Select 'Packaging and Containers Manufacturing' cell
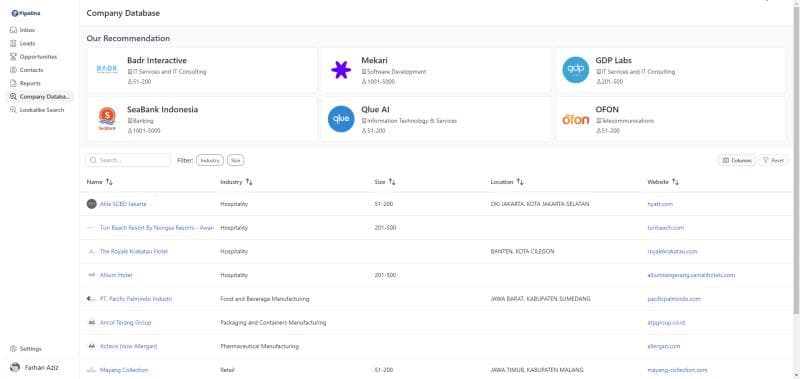800x379 pixels. (273, 322)
